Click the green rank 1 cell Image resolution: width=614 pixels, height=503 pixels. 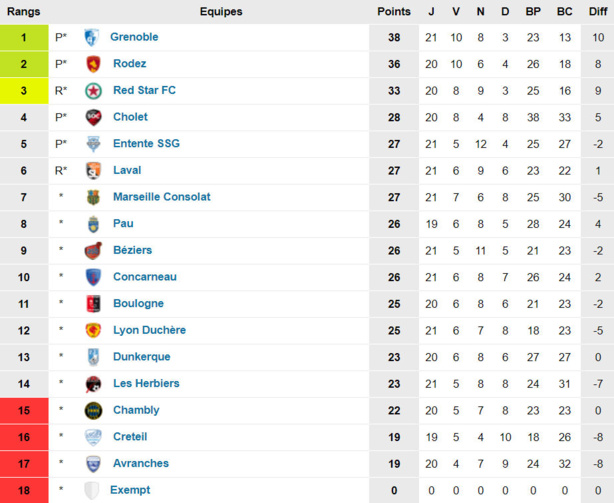pyautogui.click(x=24, y=37)
